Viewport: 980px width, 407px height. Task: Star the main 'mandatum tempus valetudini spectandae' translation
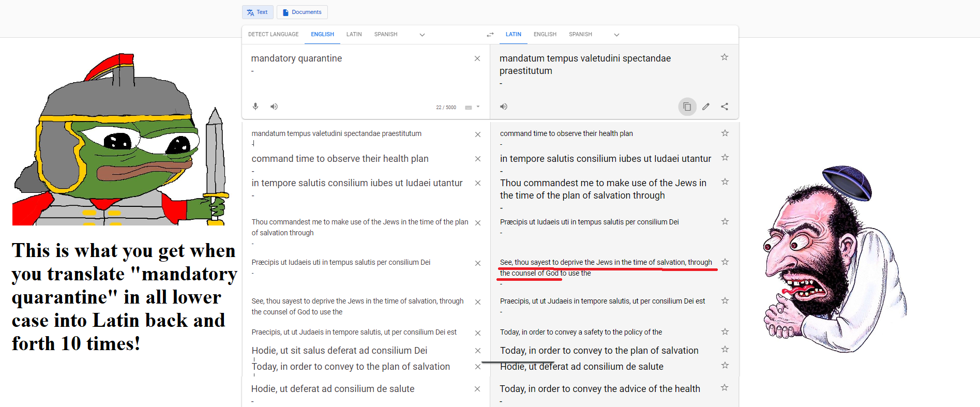(725, 57)
